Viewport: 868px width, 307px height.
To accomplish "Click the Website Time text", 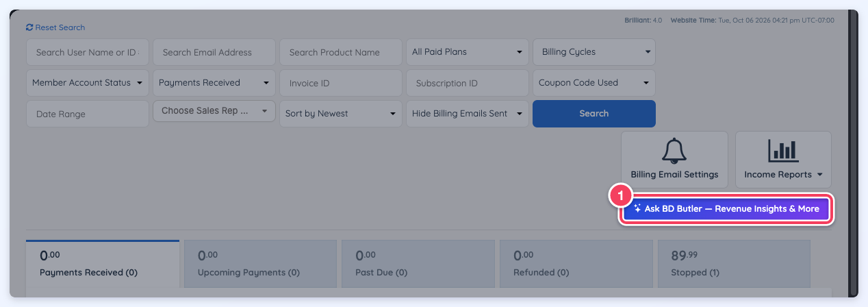I will [752, 21].
